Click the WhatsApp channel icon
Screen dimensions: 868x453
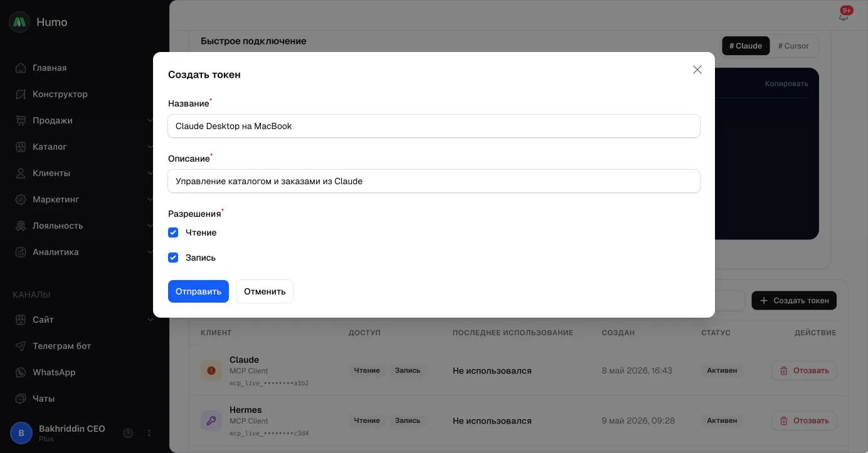tap(21, 372)
